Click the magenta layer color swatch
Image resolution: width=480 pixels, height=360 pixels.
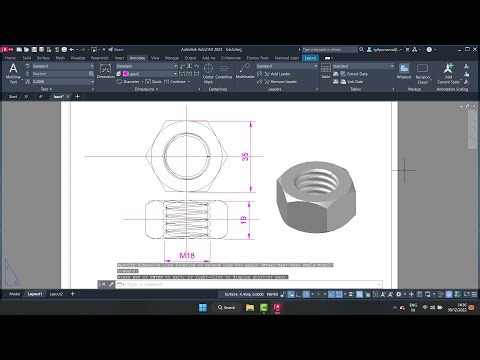point(126,74)
